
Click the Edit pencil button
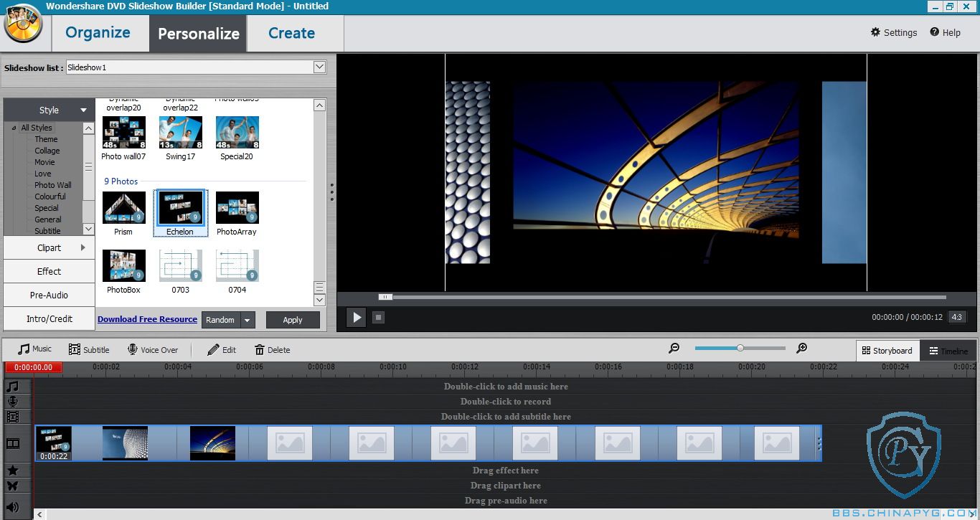[x=222, y=349]
